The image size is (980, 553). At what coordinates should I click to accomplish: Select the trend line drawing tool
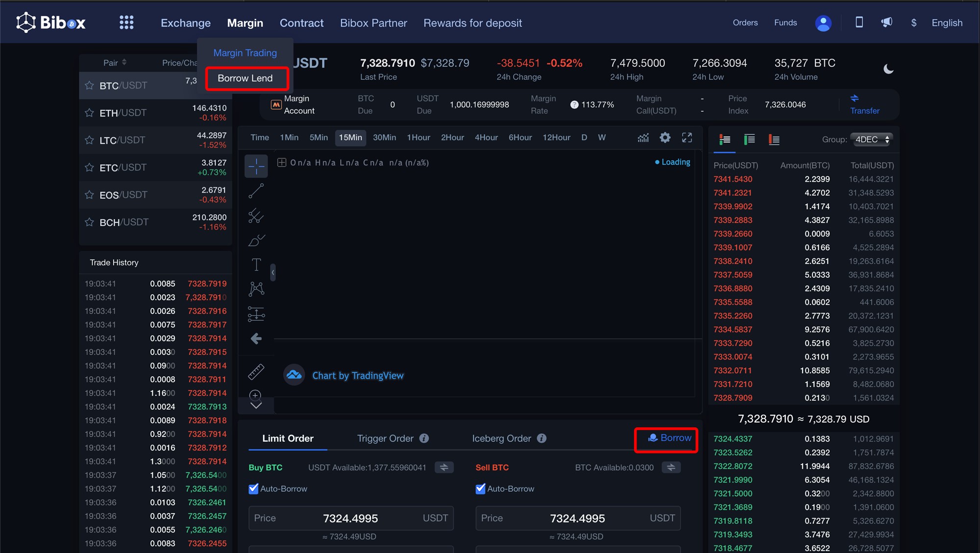pyautogui.click(x=256, y=191)
